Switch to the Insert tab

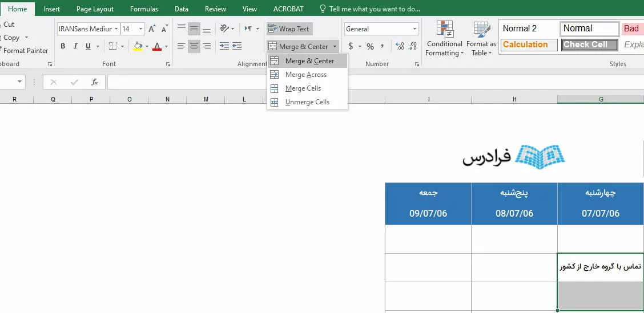[x=52, y=9]
